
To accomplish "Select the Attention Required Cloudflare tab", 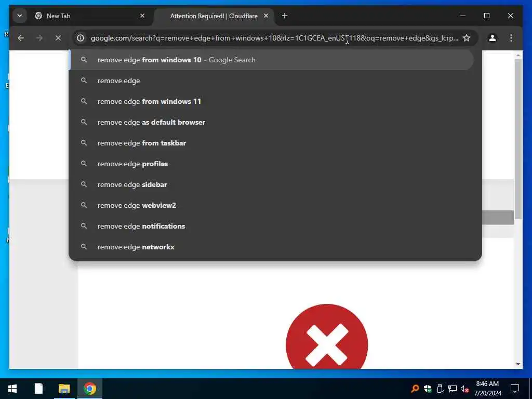I will [x=214, y=16].
